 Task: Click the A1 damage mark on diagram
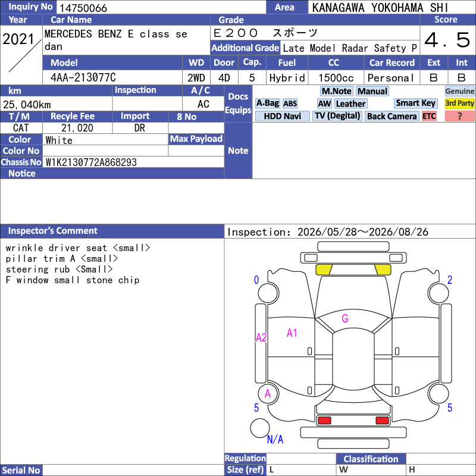pos(292,333)
